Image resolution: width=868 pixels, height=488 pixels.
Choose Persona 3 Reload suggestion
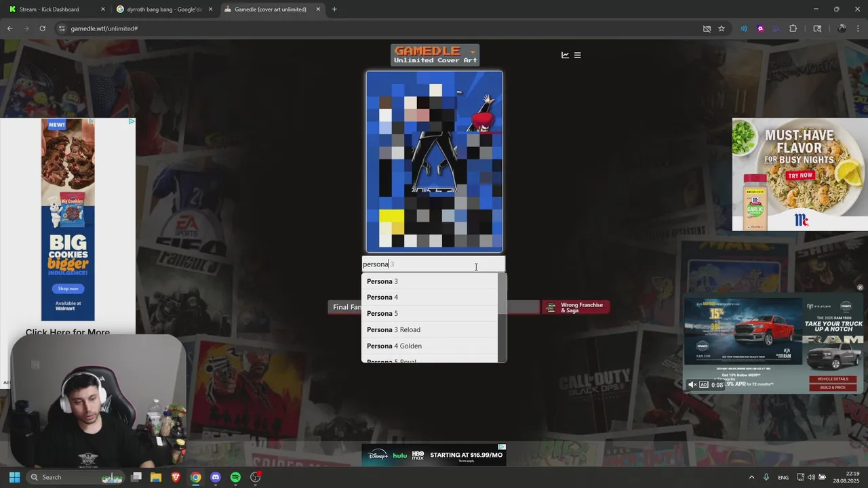(430, 329)
